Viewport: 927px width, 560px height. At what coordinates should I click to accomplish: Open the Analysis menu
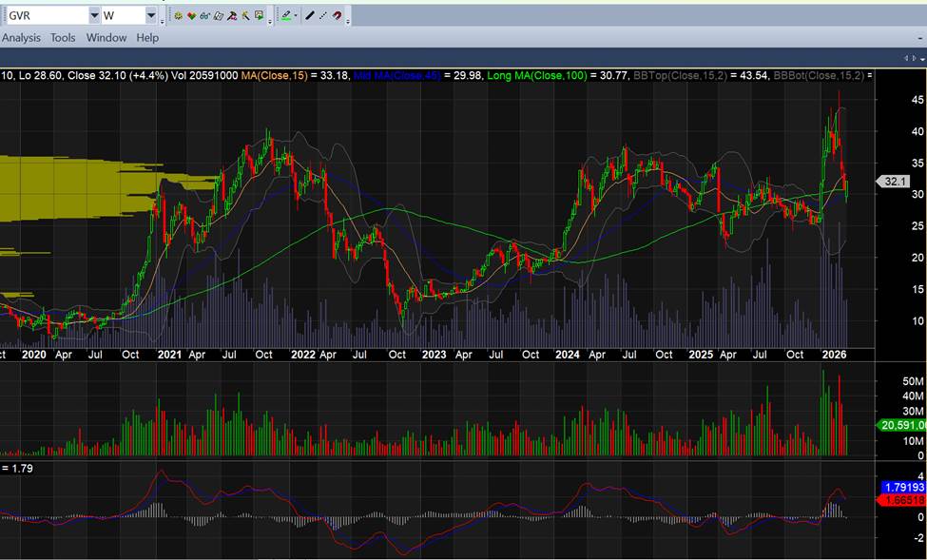21,38
